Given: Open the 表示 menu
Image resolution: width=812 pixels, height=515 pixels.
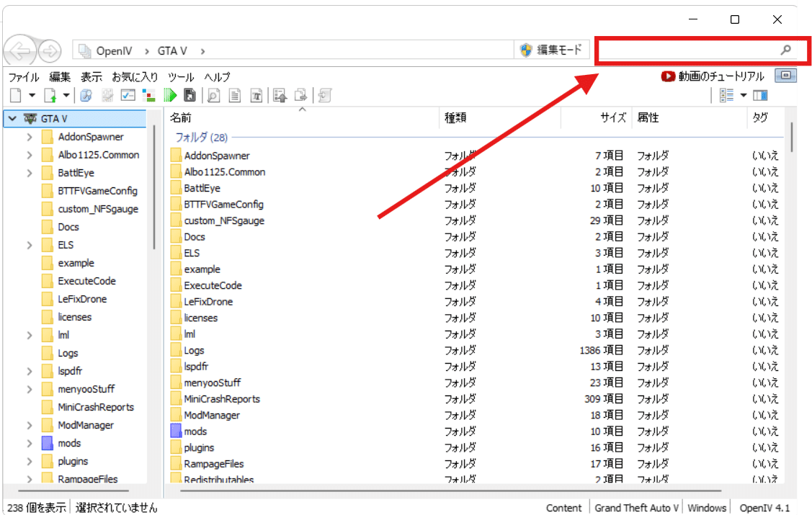Looking at the screenshot, I should click(91, 77).
